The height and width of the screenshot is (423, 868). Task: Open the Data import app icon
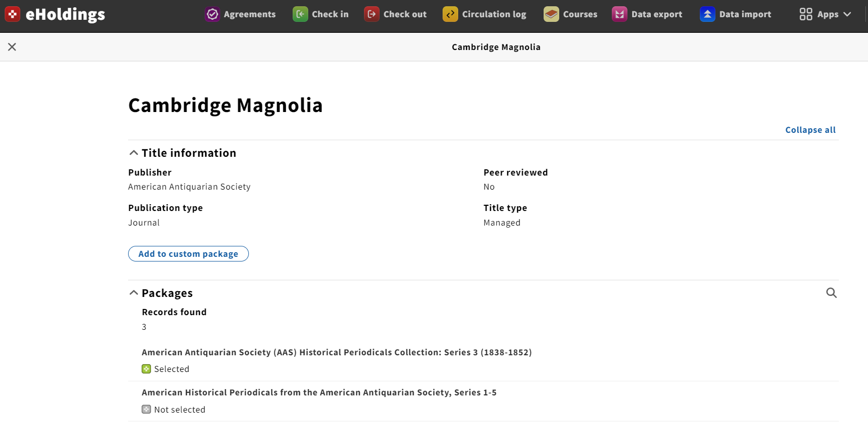[x=708, y=14]
